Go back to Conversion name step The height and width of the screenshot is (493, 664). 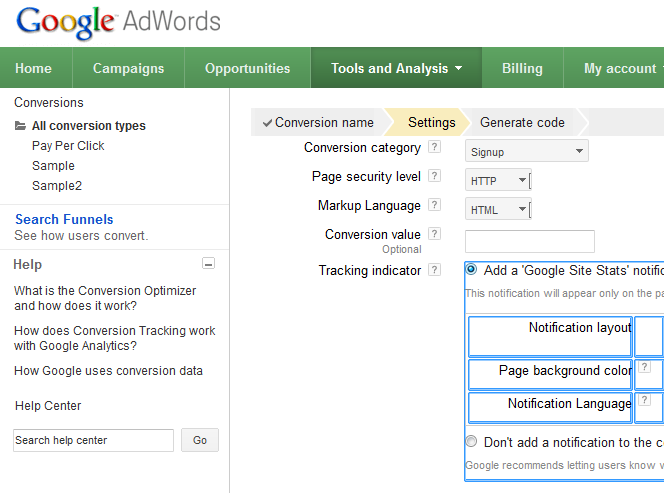318,122
